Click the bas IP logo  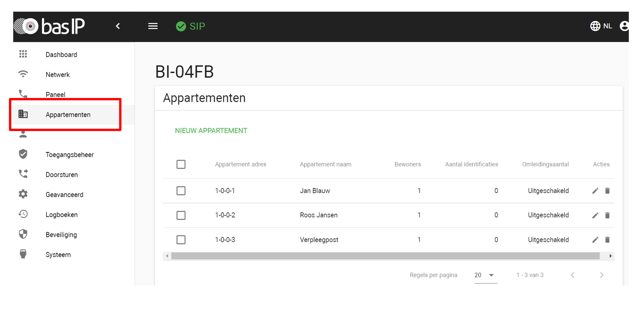pyautogui.click(x=49, y=26)
